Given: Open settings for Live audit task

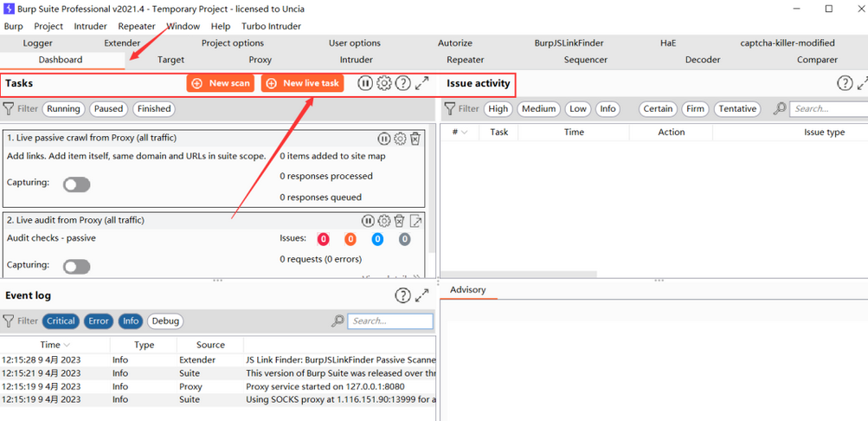Looking at the screenshot, I should 384,221.
